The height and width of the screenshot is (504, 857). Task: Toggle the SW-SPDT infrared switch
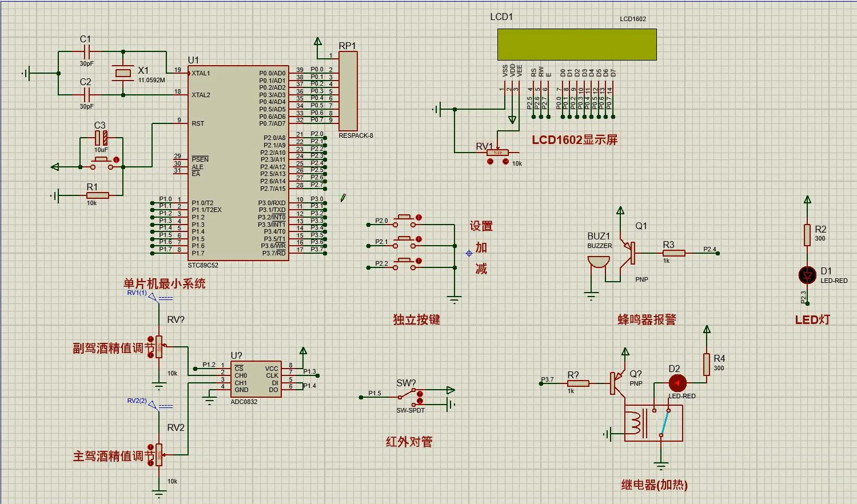tap(410, 394)
